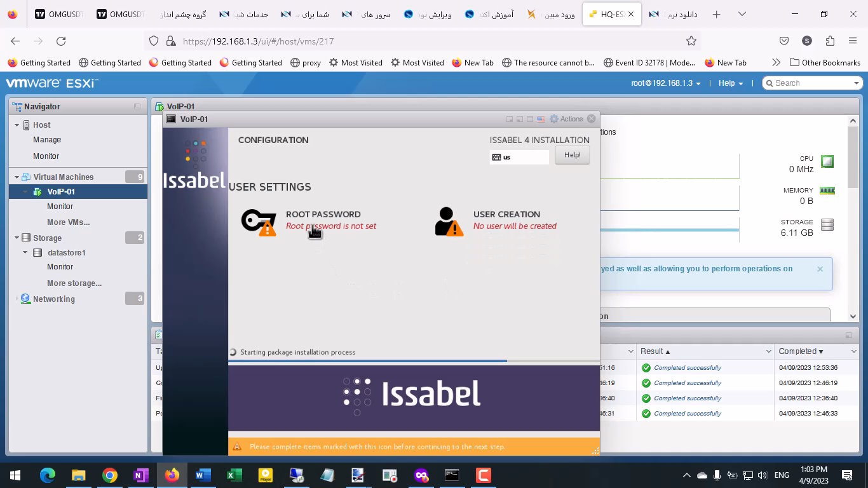Click the 'us' keyboard layout field
Screen dimensions: 868x488
coord(519,157)
